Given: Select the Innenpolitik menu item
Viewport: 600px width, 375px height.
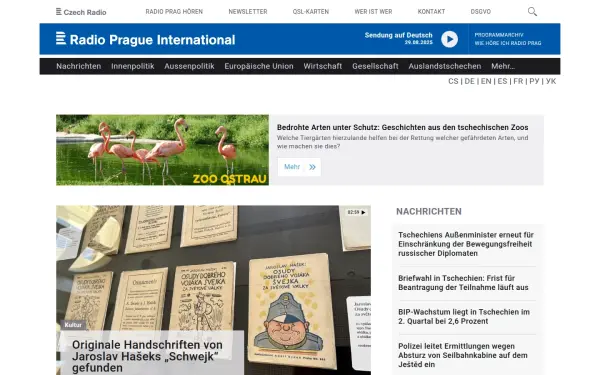Looking at the screenshot, I should [133, 66].
